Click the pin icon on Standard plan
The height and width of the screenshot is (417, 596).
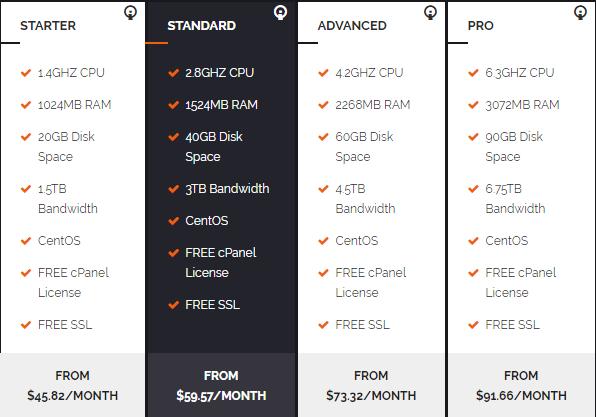click(281, 13)
